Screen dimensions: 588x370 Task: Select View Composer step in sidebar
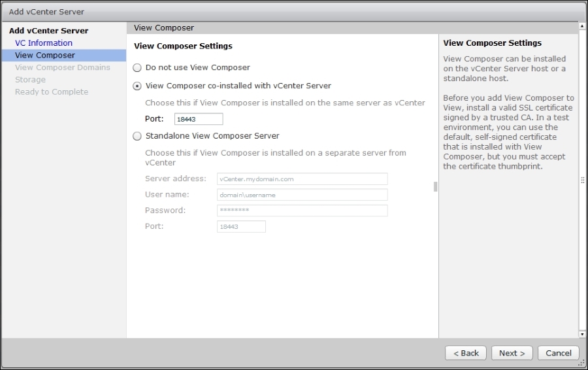tap(45, 56)
